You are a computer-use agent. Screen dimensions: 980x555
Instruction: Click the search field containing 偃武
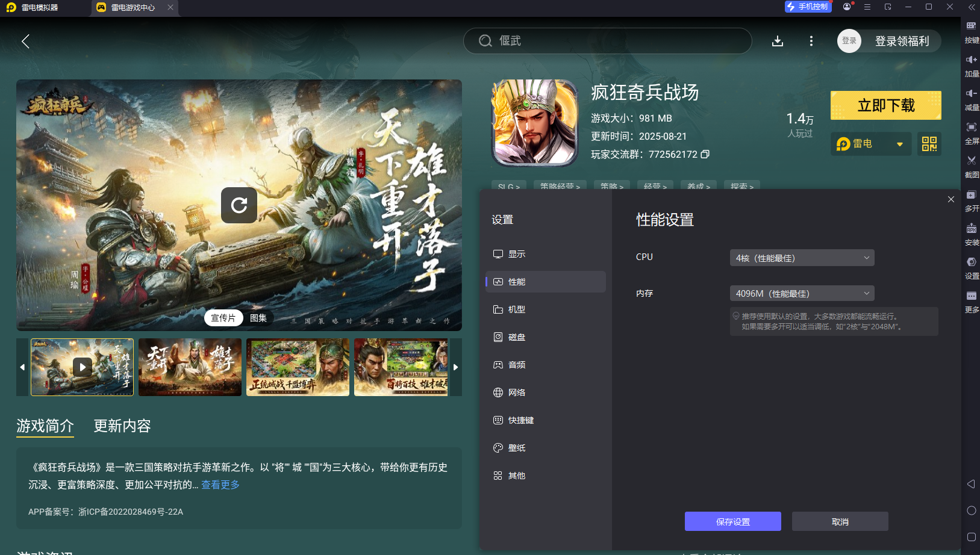click(x=607, y=41)
